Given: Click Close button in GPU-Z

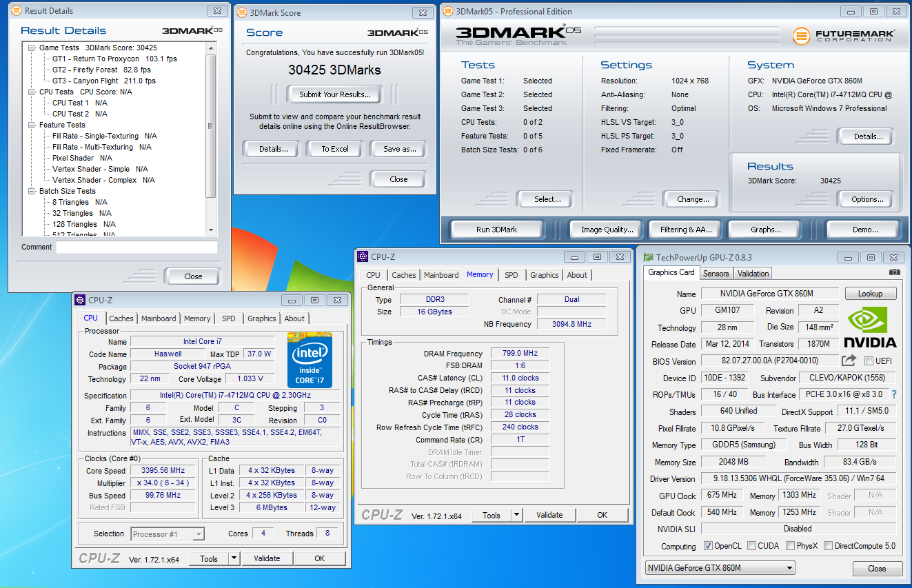Looking at the screenshot, I should point(877,569).
